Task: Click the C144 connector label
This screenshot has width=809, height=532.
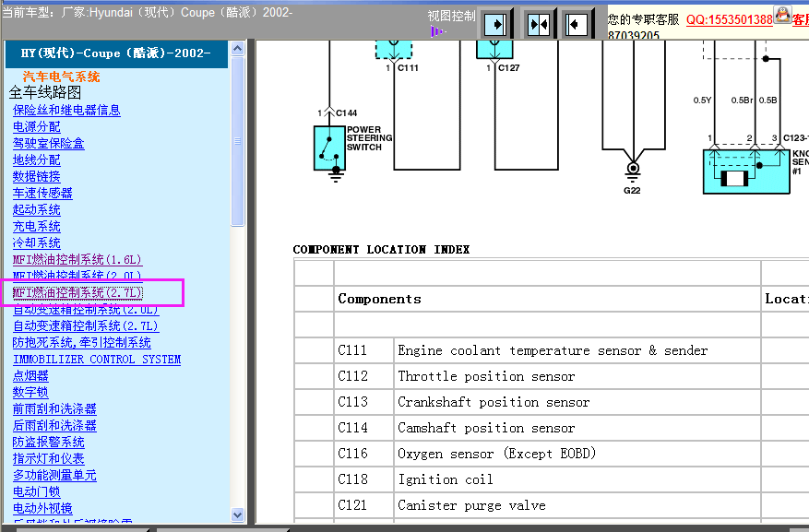Action: click(x=346, y=112)
